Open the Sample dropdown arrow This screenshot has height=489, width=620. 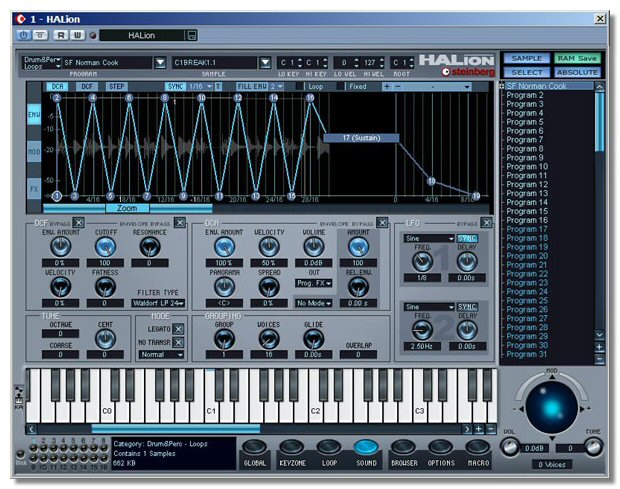265,62
